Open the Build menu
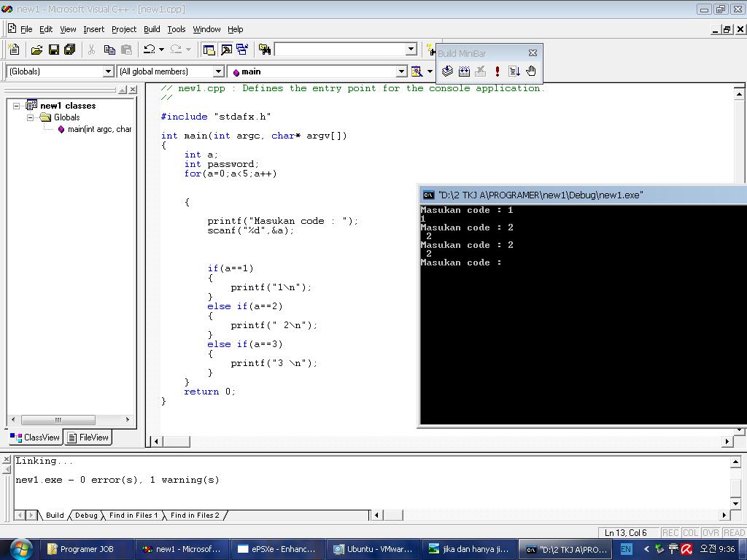 pos(152,29)
